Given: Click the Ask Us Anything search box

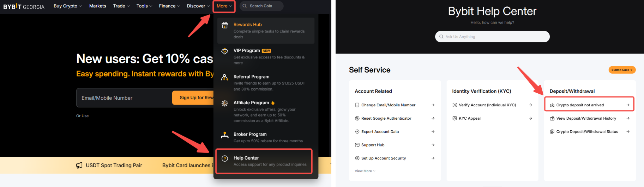Looking at the screenshot, I should [492, 37].
